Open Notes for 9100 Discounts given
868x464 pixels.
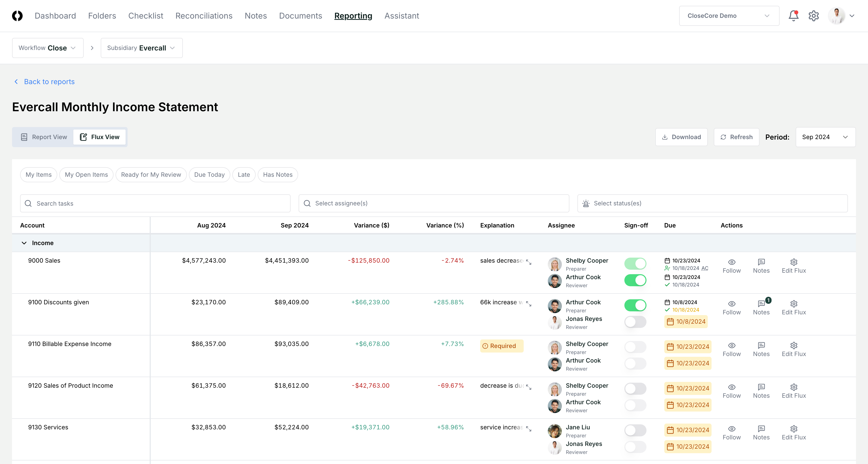762,307
